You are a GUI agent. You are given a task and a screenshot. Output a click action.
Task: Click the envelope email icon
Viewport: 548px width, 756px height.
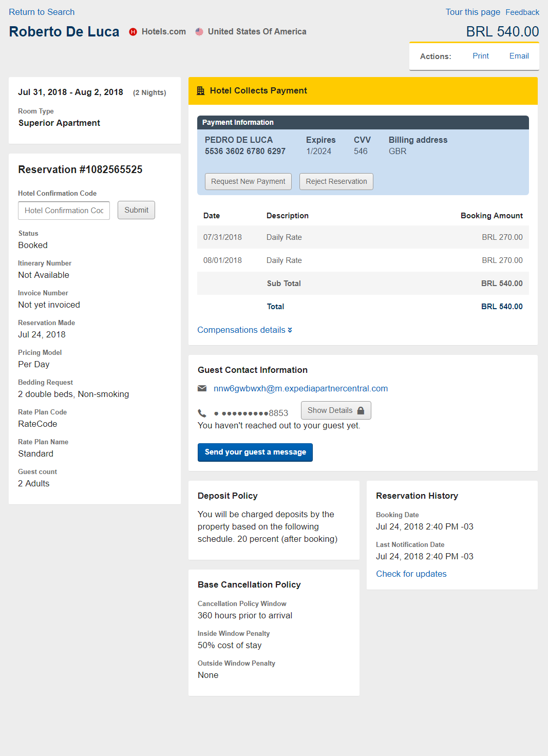coord(202,388)
